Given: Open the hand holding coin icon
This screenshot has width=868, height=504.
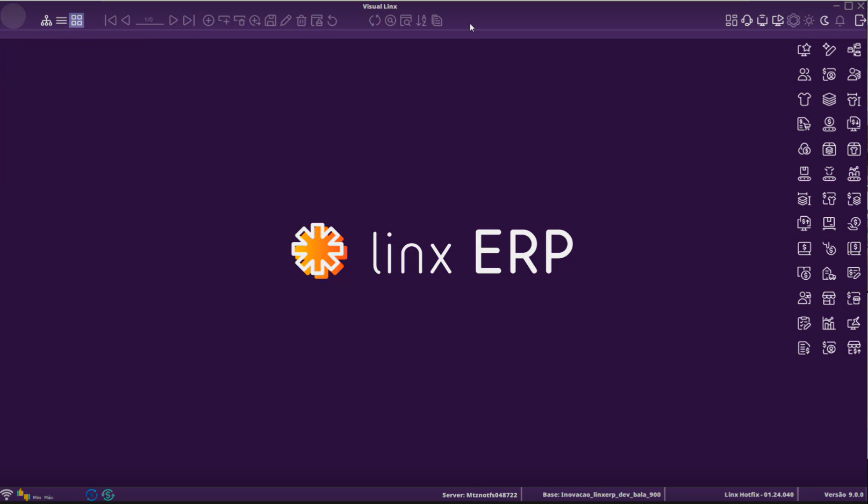Looking at the screenshot, I should (854, 223).
